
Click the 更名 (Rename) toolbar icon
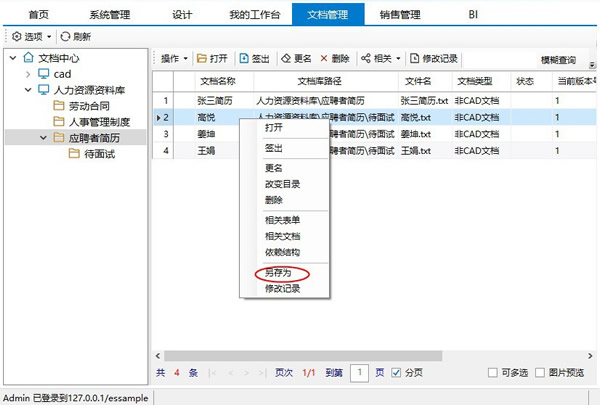pyautogui.click(x=288, y=59)
